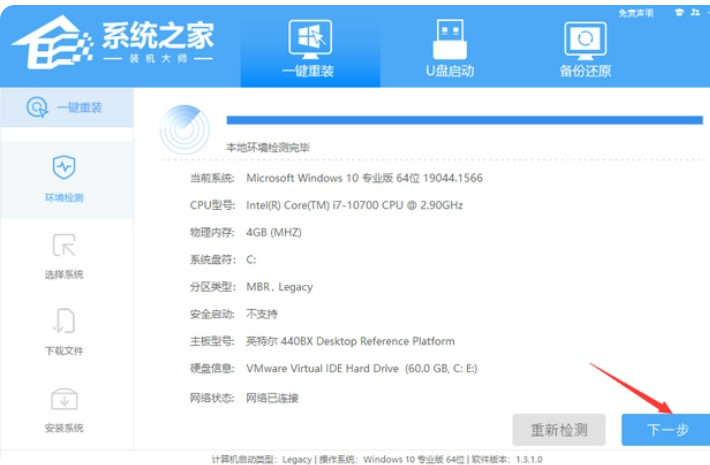Click the 软件版本 1.3.1.0 status text
This screenshot has width=710, height=465.
coord(507,459)
